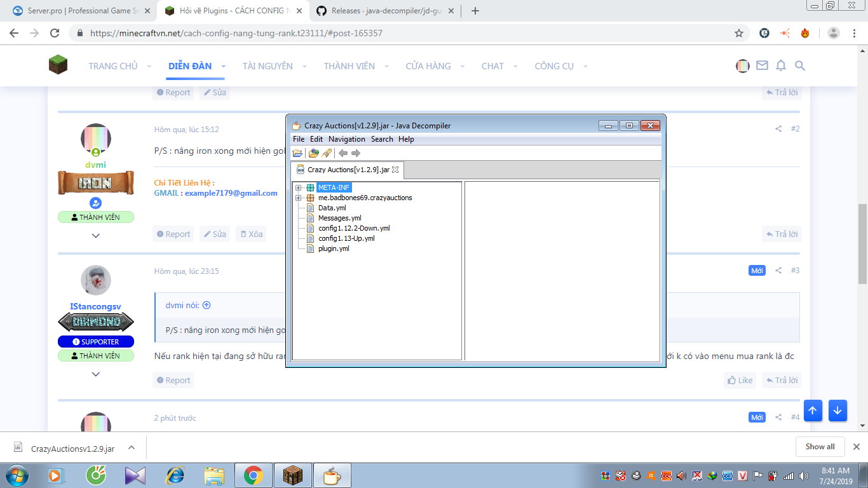
Task: Reload the current Chrome page
Action: (x=55, y=33)
